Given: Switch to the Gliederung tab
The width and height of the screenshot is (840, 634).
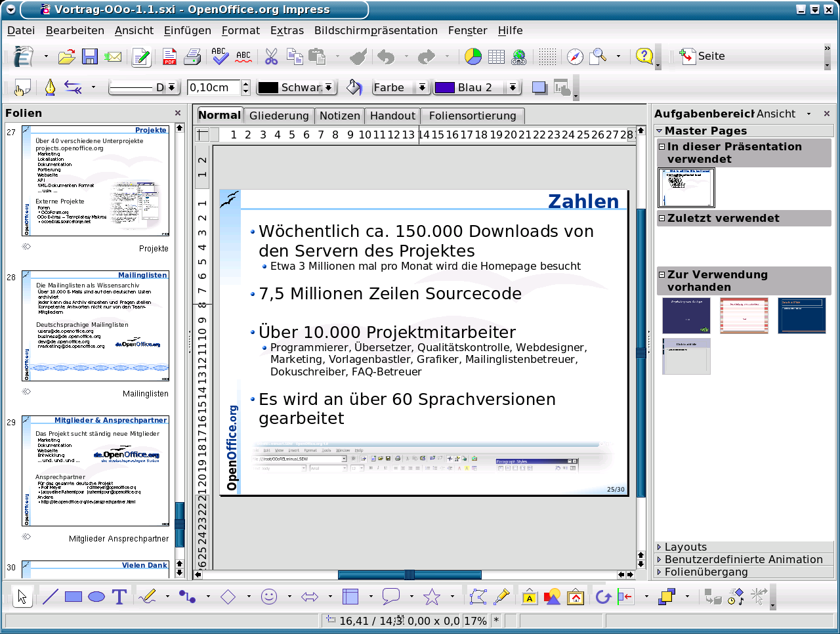Looking at the screenshot, I should pyautogui.click(x=279, y=116).
